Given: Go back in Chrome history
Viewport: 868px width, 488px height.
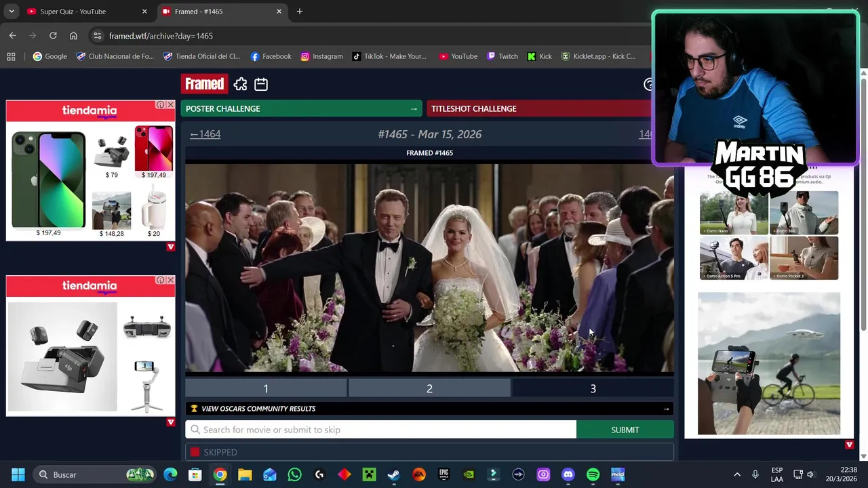Looking at the screenshot, I should pos(12,36).
